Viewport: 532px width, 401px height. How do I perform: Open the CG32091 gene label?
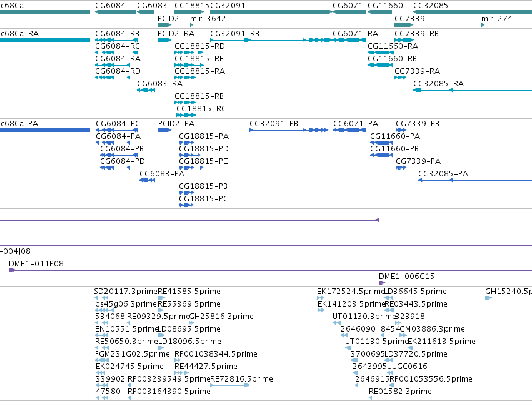(x=228, y=6)
